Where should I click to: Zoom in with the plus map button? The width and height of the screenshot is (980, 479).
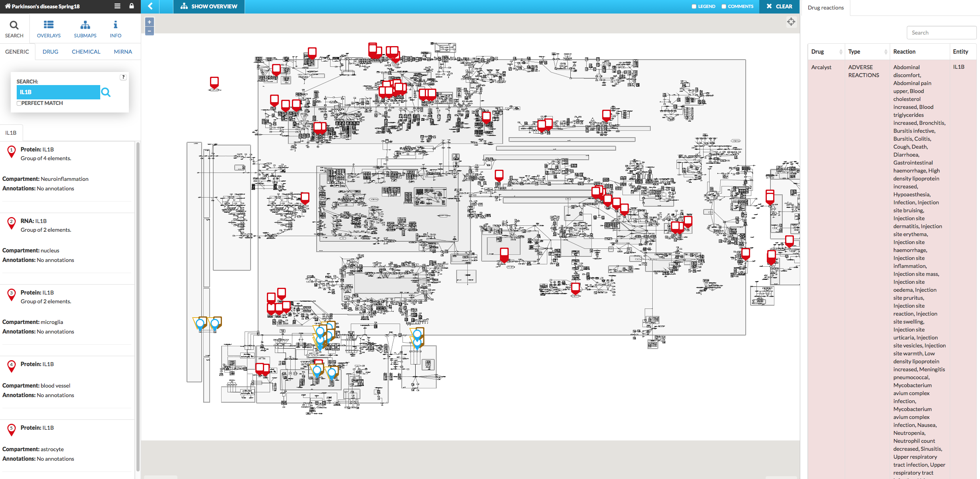point(150,22)
